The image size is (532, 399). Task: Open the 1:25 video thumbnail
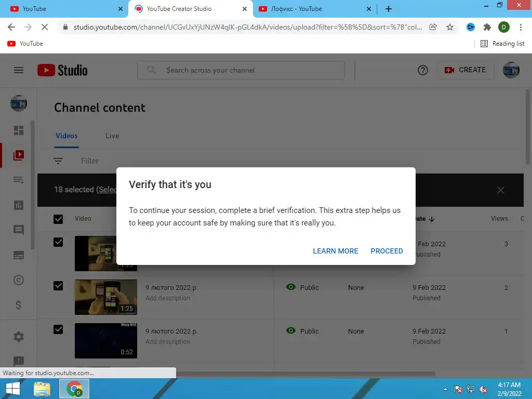(106, 297)
